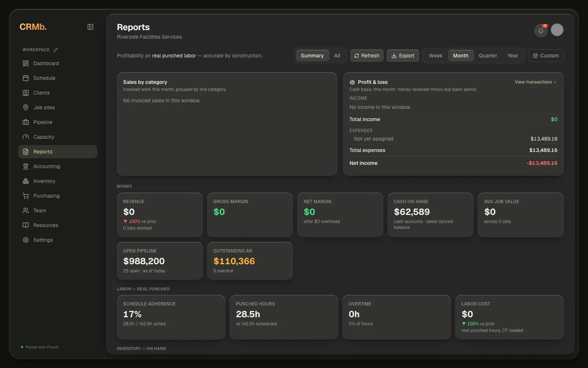
Task: Open Pipeline section
Action: 58,122
